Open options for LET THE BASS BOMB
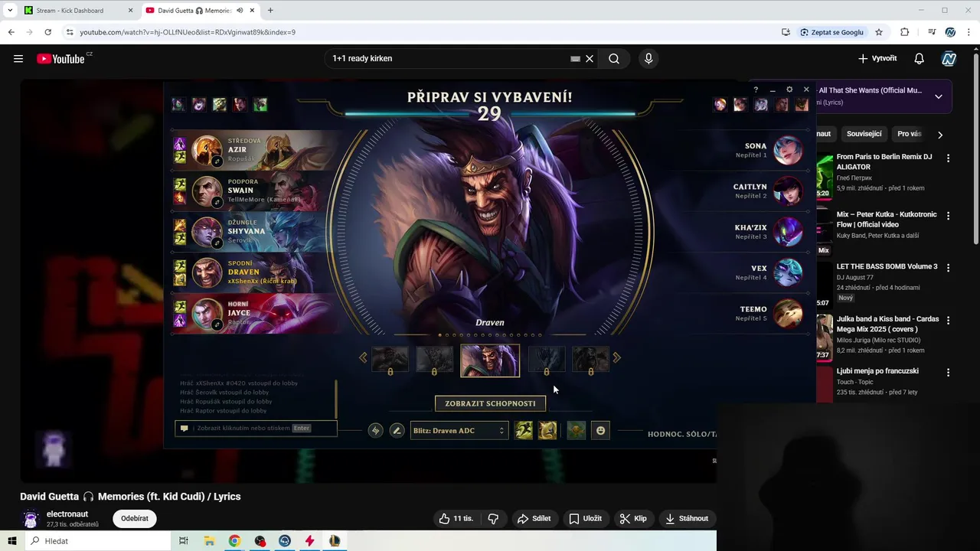The height and width of the screenshot is (551, 980). click(949, 269)
